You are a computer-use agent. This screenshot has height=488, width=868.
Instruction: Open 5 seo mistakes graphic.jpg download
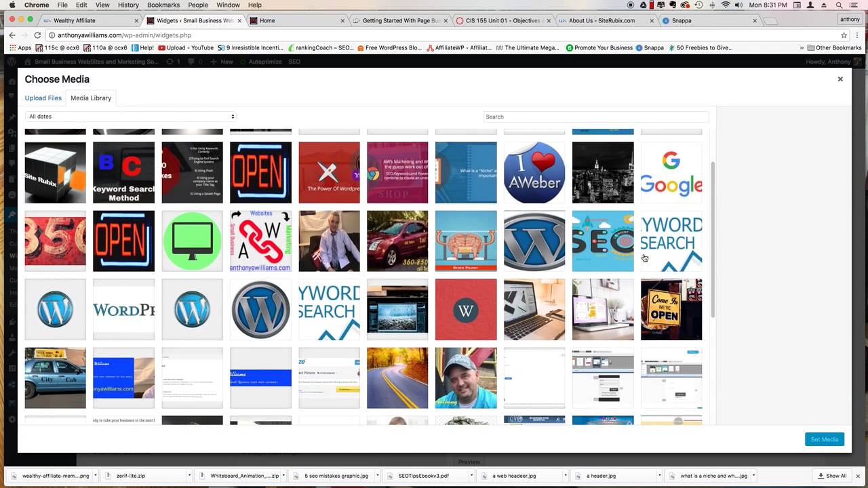click(x=330, y=476)
